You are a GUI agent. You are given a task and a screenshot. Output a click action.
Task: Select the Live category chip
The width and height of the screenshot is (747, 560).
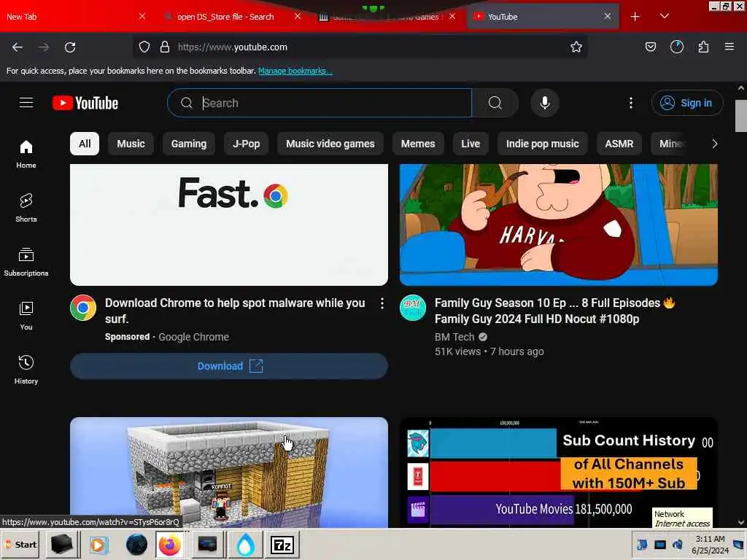pos(471,144)
